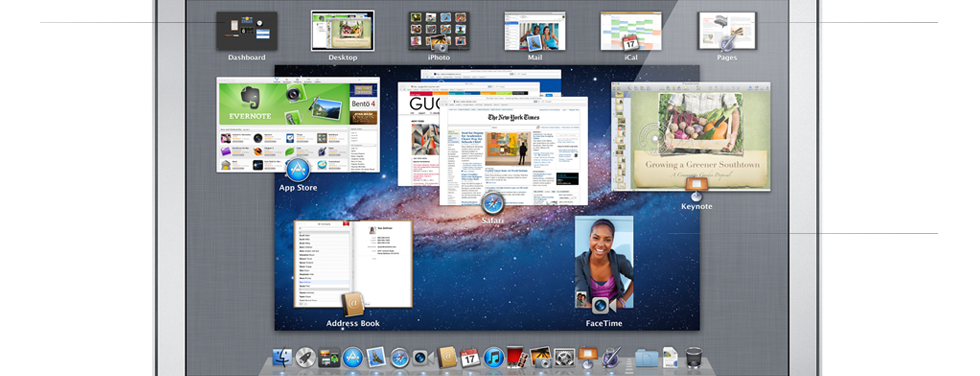The image size is (980, 376).
Task: Switch to the Desktop space thumbnail
Action: pyautogui.click(x=343, y=31)
